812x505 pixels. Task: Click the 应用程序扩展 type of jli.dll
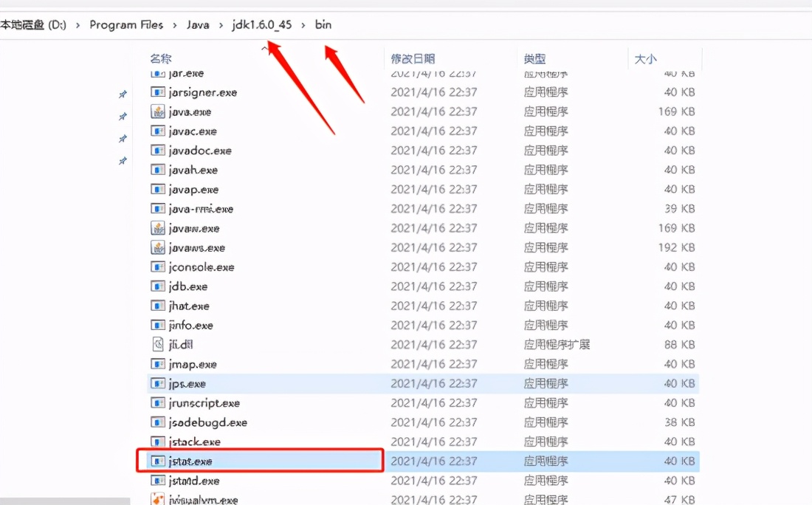pos(557,345)
